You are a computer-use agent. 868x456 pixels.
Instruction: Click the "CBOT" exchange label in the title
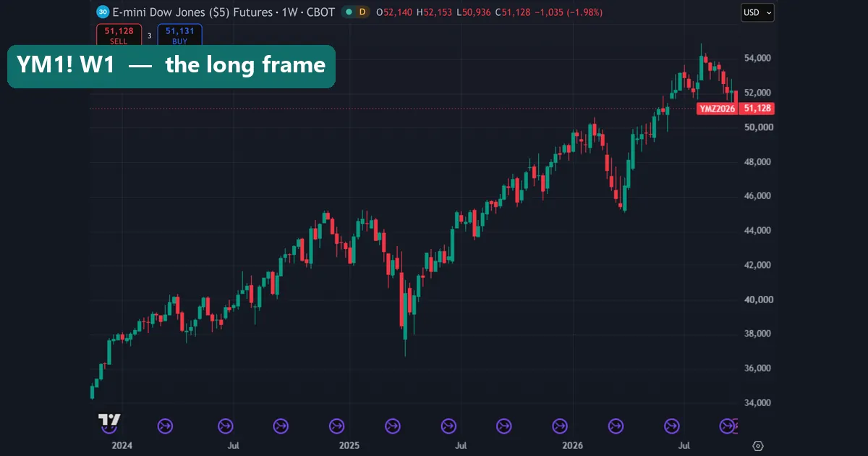point(319,12)
